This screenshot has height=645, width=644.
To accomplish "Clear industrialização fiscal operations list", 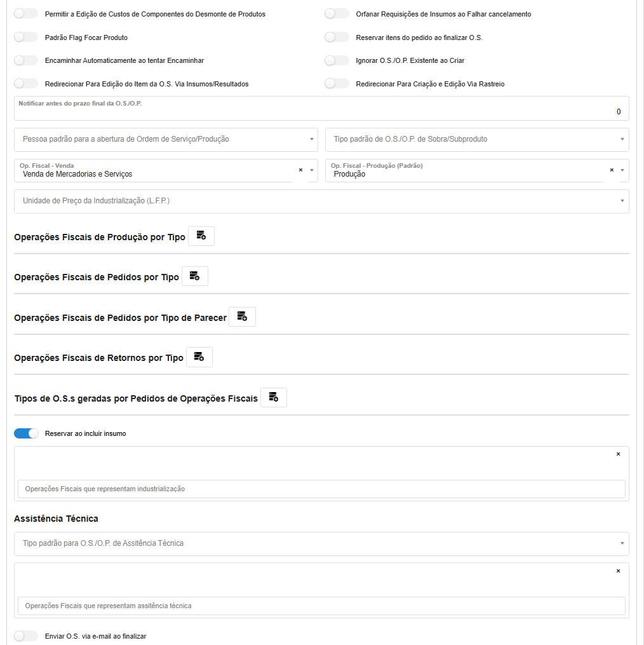I will (x=618, y=454).
